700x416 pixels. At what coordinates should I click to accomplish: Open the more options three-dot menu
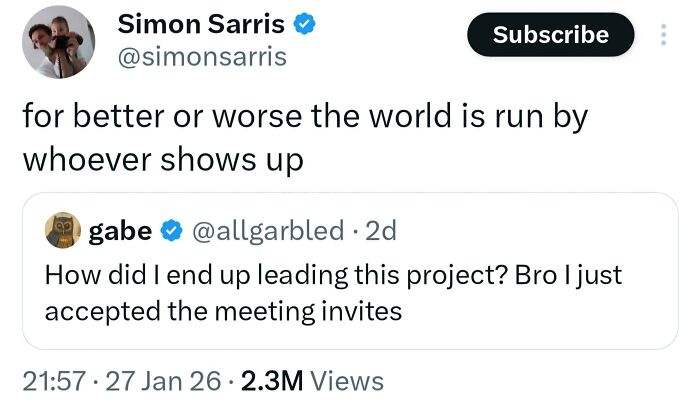660,35
